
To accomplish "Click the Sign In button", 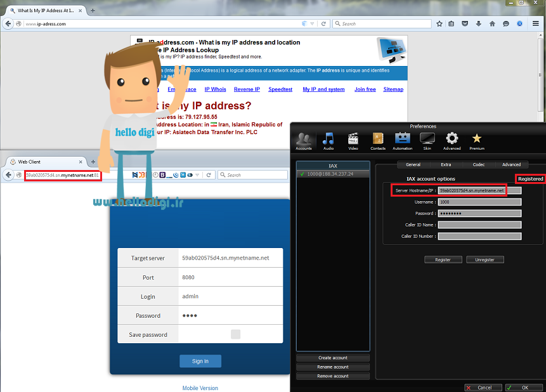I will pos(200,361).
